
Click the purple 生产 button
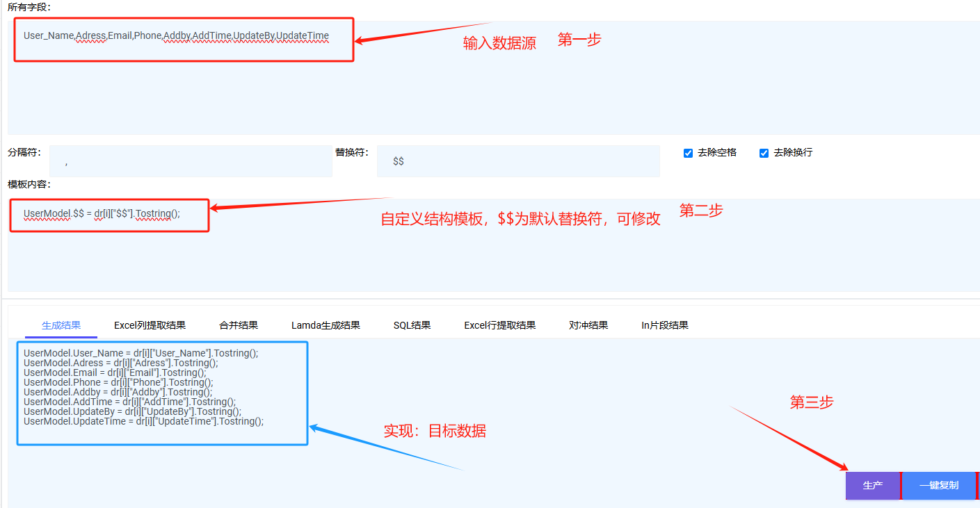coord(873,485)
